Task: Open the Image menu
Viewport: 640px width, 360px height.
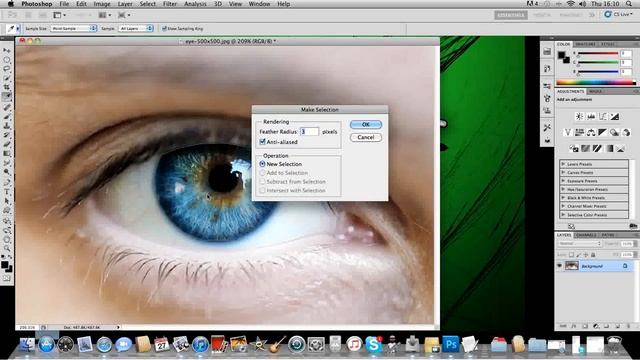Action: click(x=102, y=4)
